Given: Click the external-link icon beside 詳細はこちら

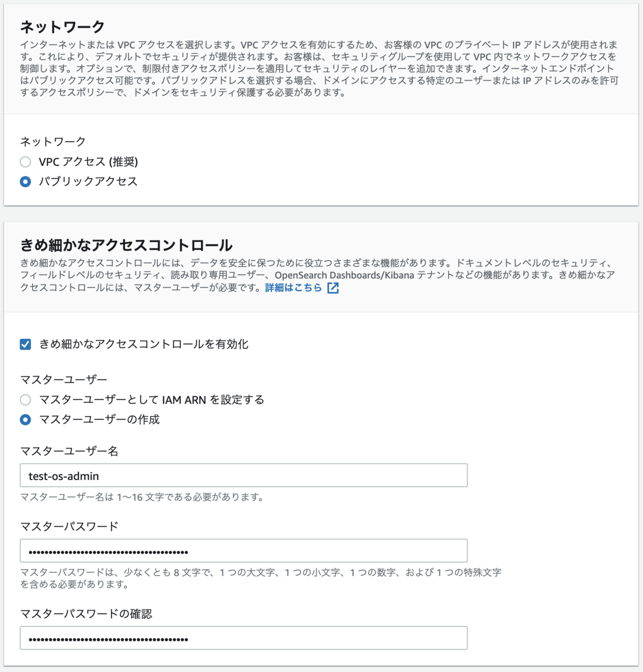Looking at the screenshot, I should pos(333,287).
